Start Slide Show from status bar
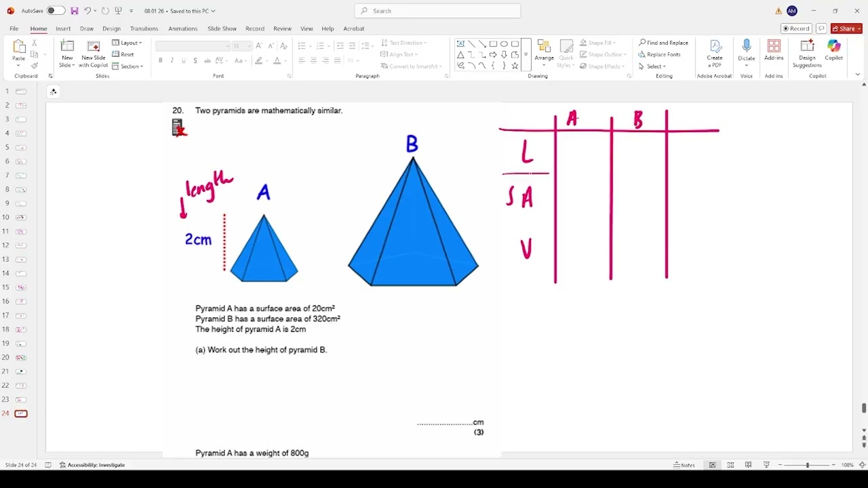 [766, 465]
